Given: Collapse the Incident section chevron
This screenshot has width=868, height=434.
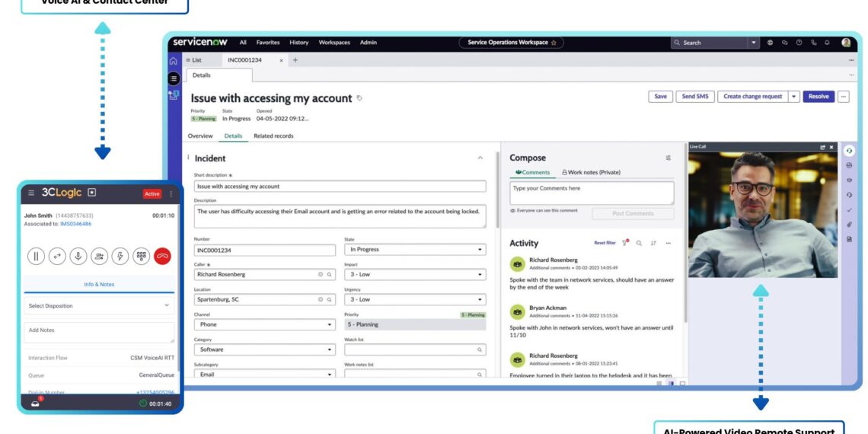Looking at the screenshot, I should click(480, 158).
